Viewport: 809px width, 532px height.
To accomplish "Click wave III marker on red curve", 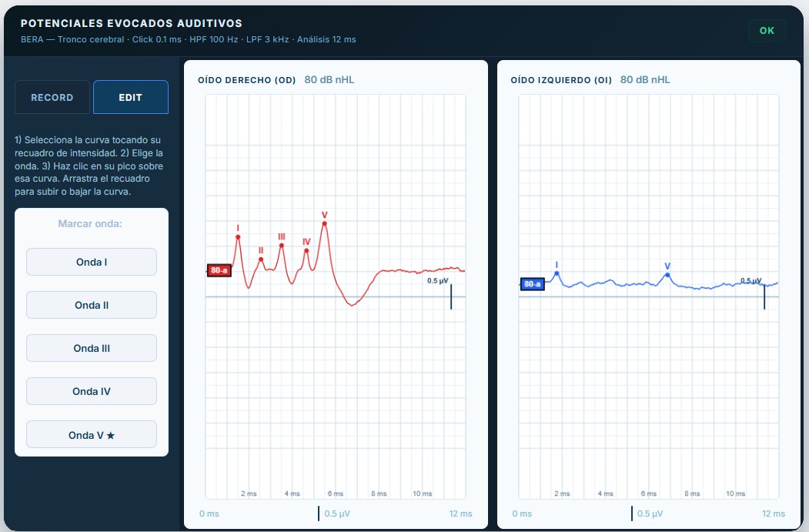I will point(282,246).
